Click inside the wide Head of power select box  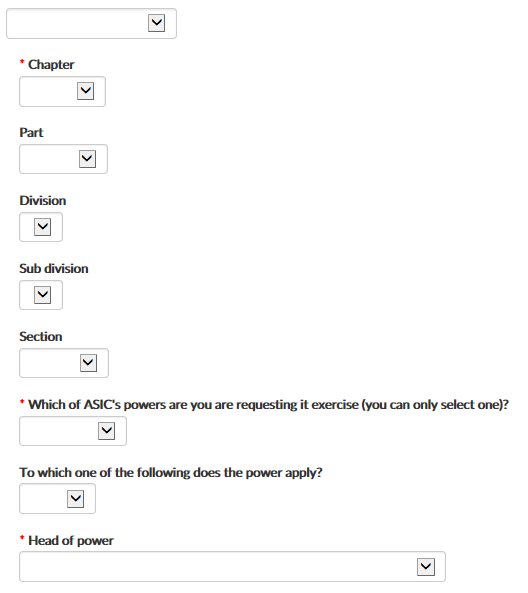[233, 567]
